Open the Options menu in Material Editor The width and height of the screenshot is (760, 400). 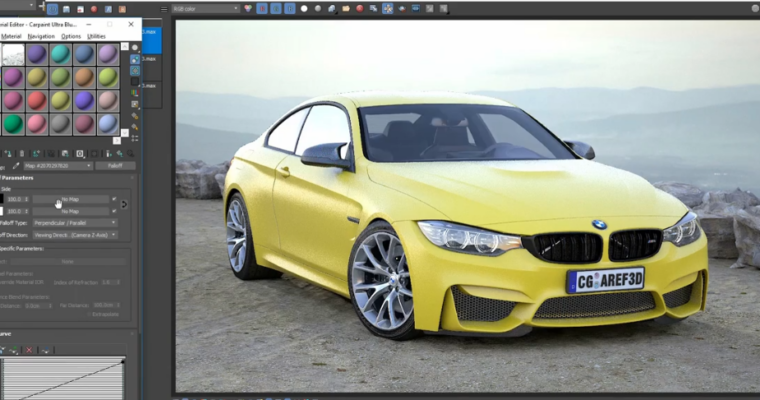click(71, 36)
